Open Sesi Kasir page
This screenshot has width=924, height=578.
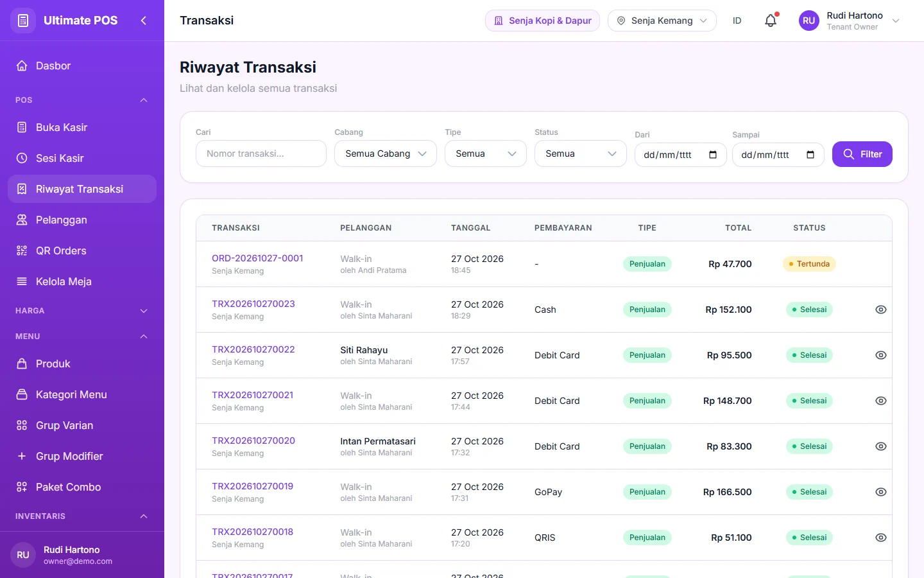tap(82, 158)
